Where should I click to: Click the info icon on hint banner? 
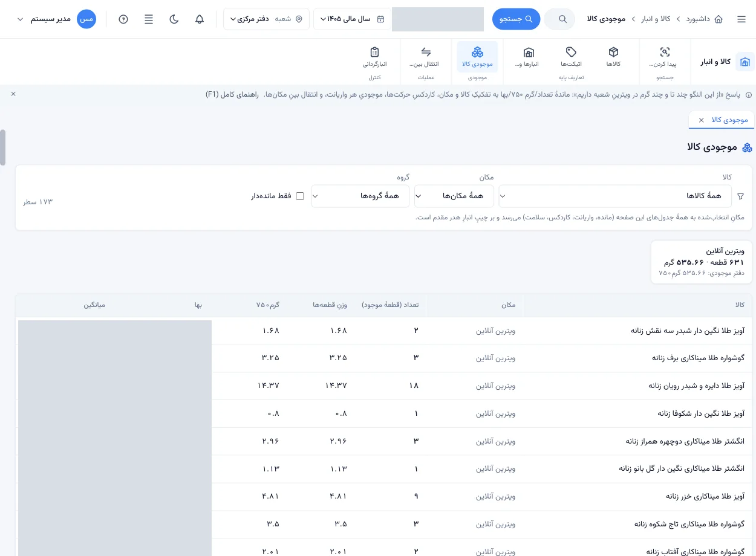[x=748, y=95]
